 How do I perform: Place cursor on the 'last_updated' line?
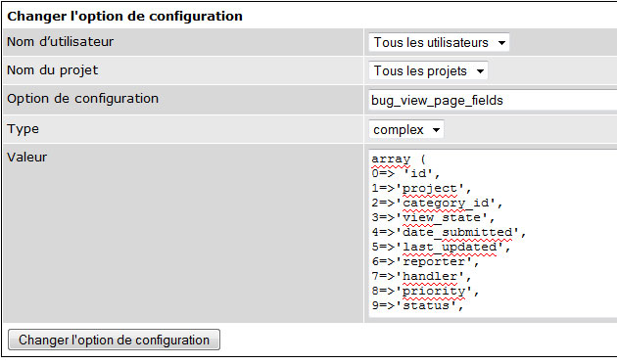click(441, 247)
